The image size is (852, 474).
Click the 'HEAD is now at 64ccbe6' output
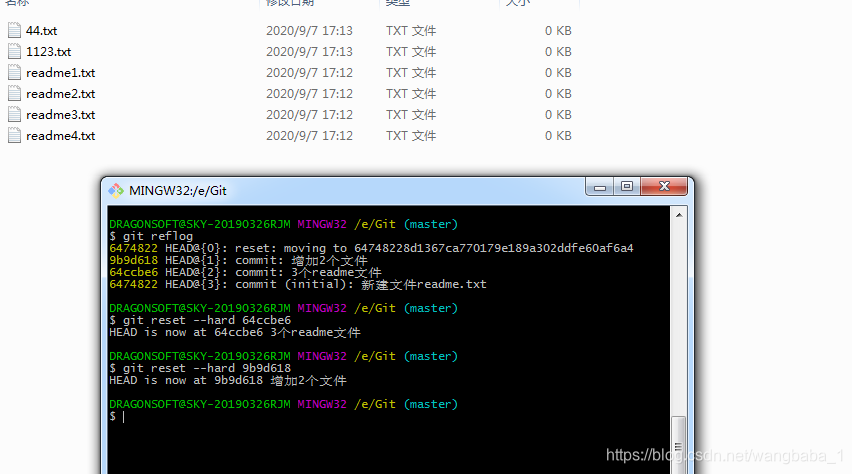click(235, 332)
